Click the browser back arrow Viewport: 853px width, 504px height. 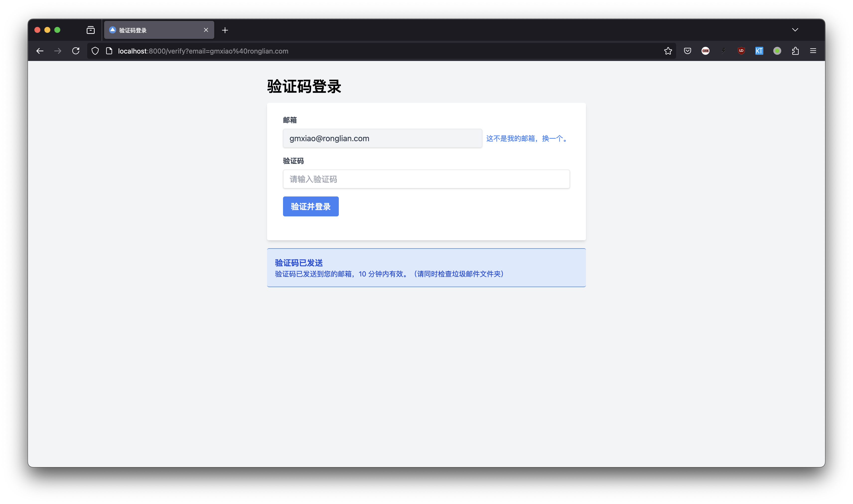[40, 51]
